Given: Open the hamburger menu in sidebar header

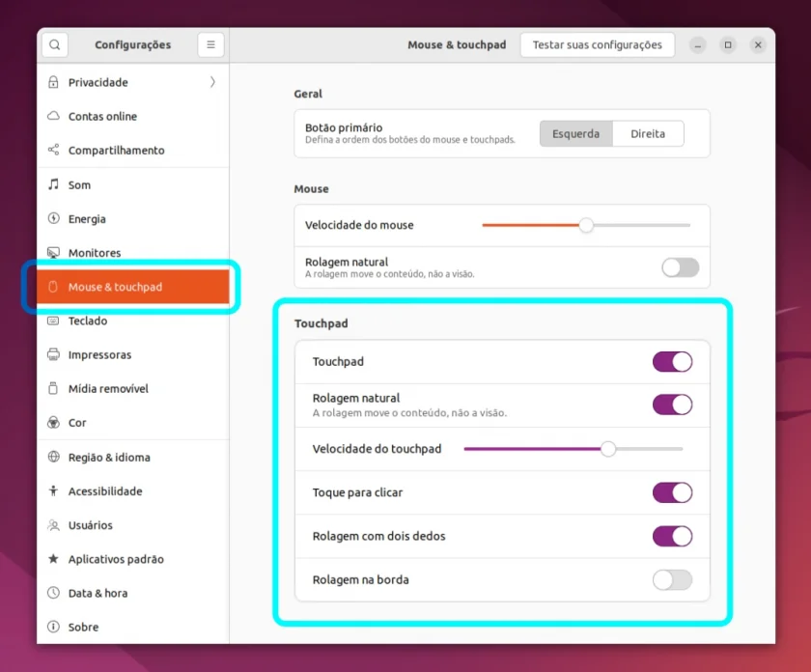Looking at the screenshot, I should [210, 45].
